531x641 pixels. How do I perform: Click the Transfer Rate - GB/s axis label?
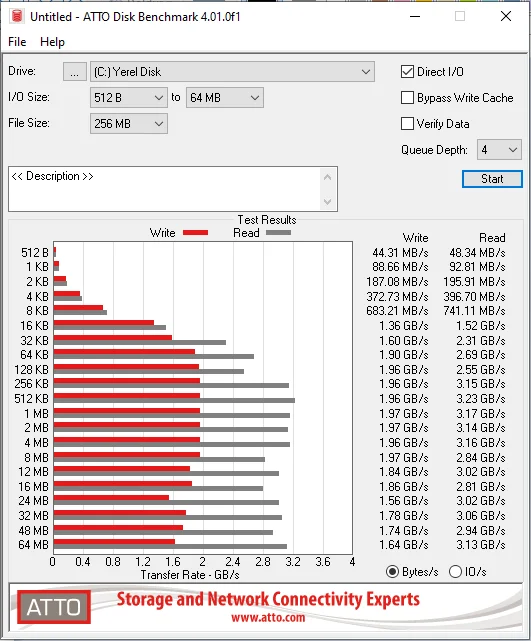[x=190, y=575]
